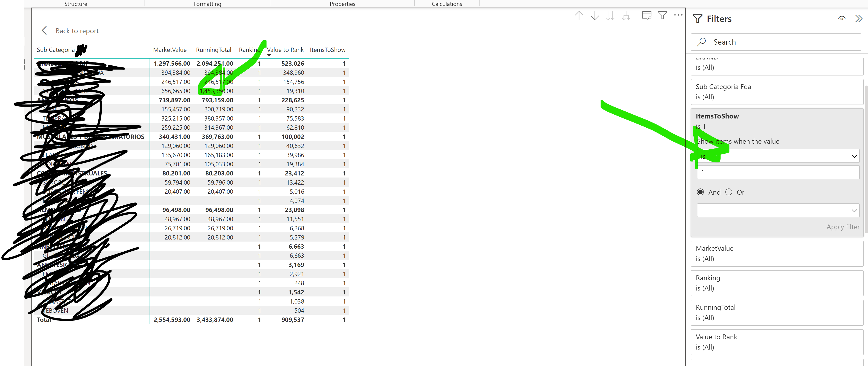Open the second empty condition dropdown

click(x=778, y=210)
